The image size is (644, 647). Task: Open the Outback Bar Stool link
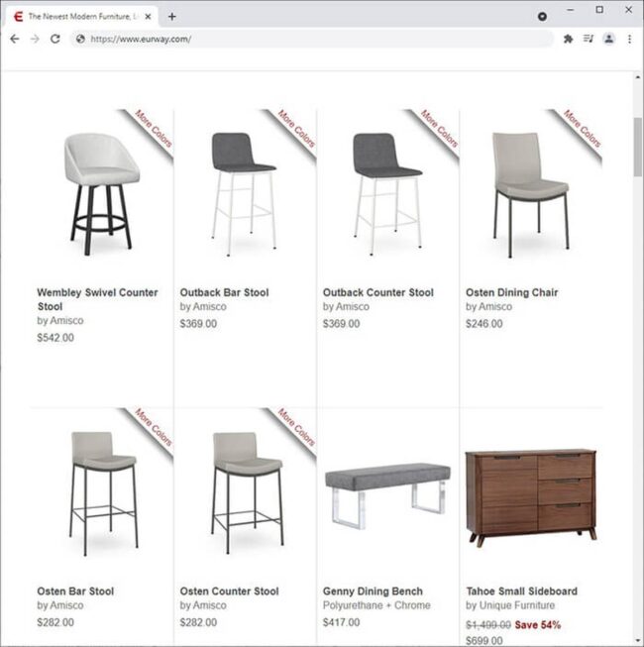pos(224,292)
